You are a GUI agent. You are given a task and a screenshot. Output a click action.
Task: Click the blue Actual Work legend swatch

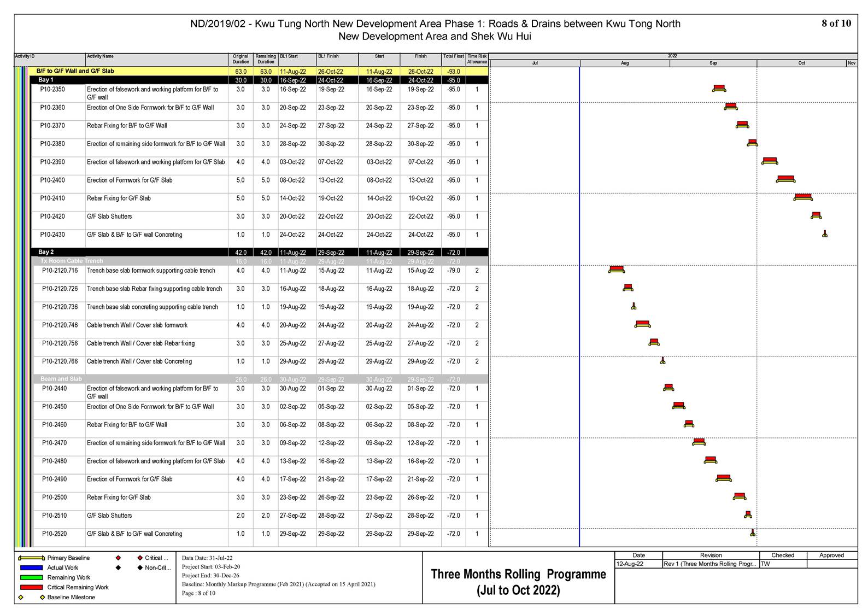click(x=31, y=568)
